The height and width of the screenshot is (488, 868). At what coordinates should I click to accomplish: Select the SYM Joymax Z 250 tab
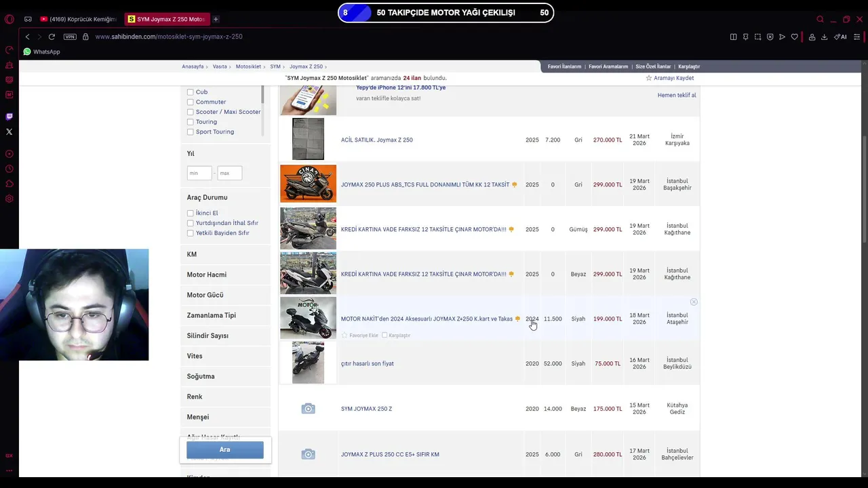[x=166, y=19]
